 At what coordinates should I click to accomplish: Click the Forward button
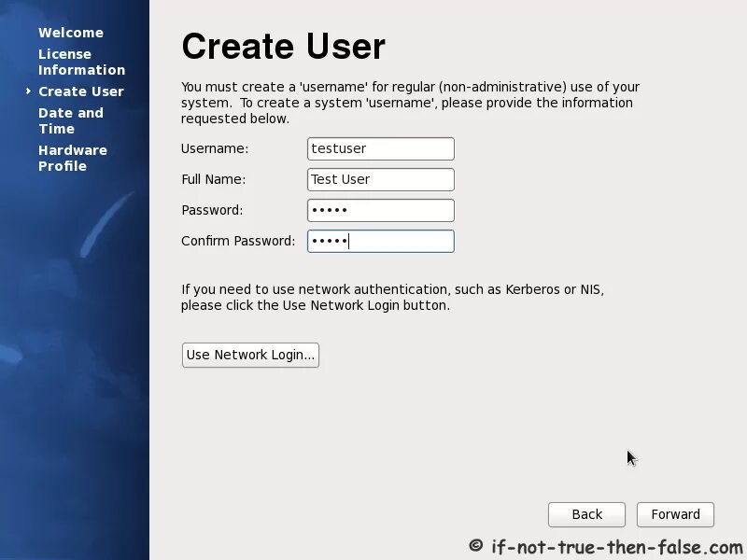coord(675,514)
